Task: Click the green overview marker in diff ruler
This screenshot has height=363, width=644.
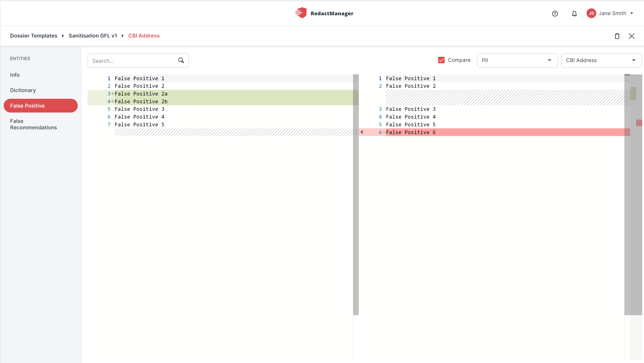Action: 633,94
